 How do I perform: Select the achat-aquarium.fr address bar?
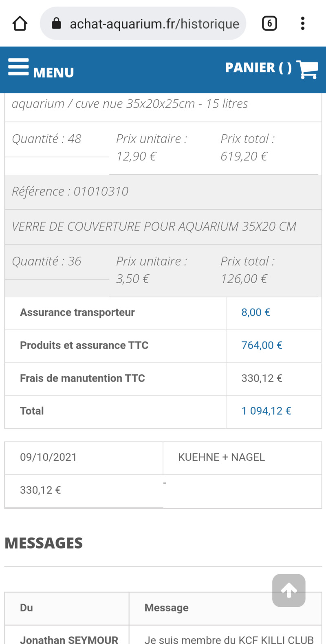coord(143,23)
